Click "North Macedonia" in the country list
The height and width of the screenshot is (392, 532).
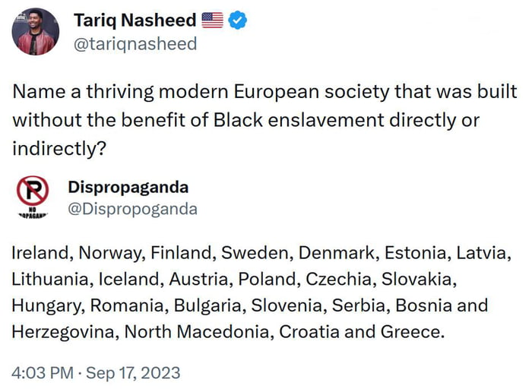tap(187, 332)
